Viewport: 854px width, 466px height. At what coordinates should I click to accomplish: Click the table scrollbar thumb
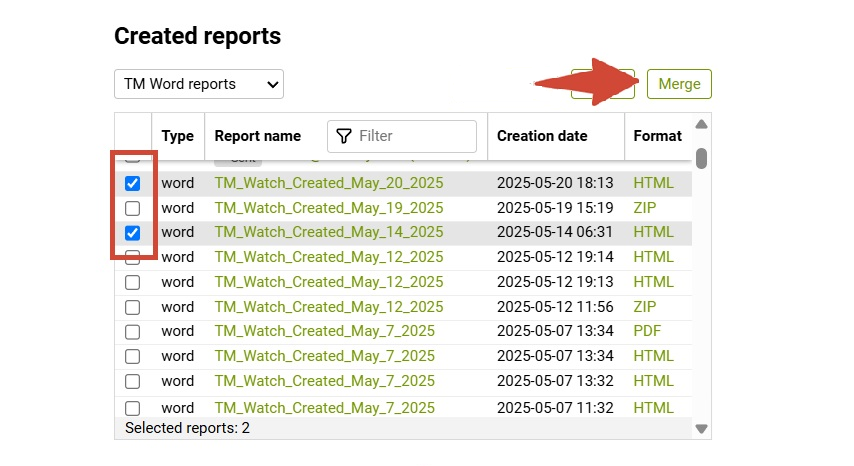pos(702,158)
